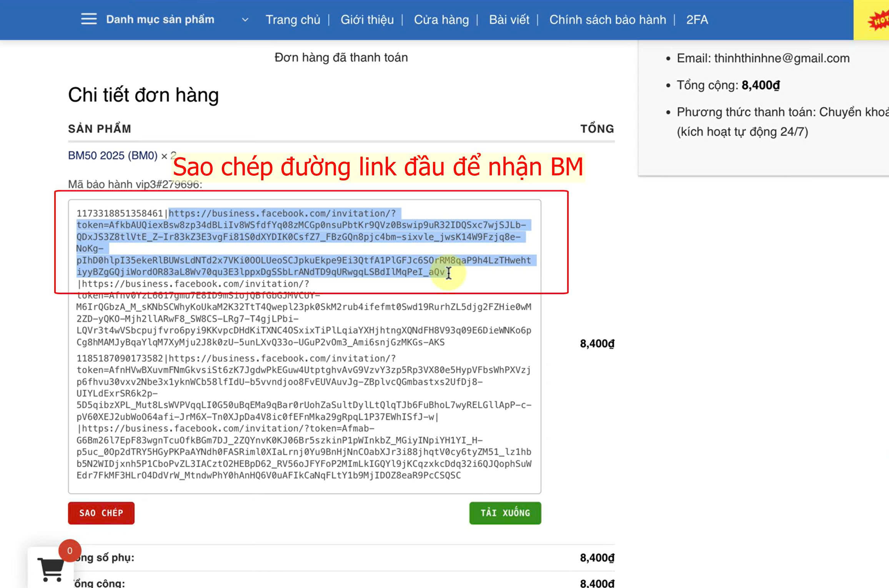The image size is (889, 588).
Task: Open Chính sách bảo hành page
Action: [x=608, y=20]
